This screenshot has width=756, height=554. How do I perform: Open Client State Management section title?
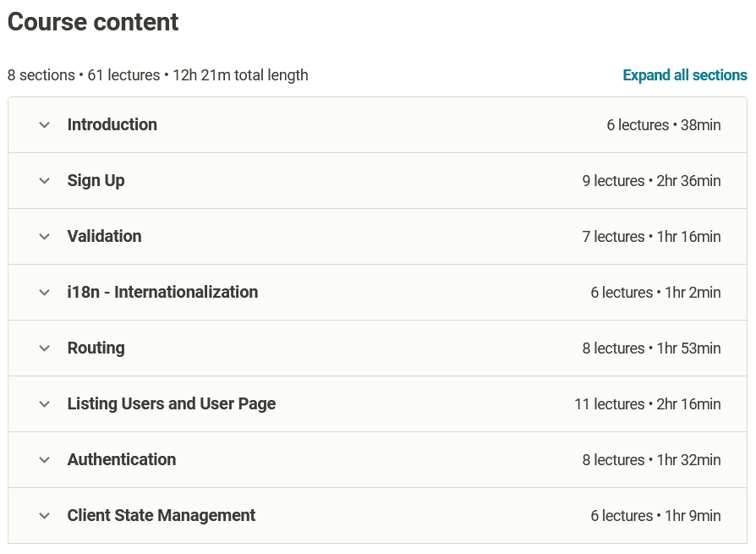[x=162, y=515]
